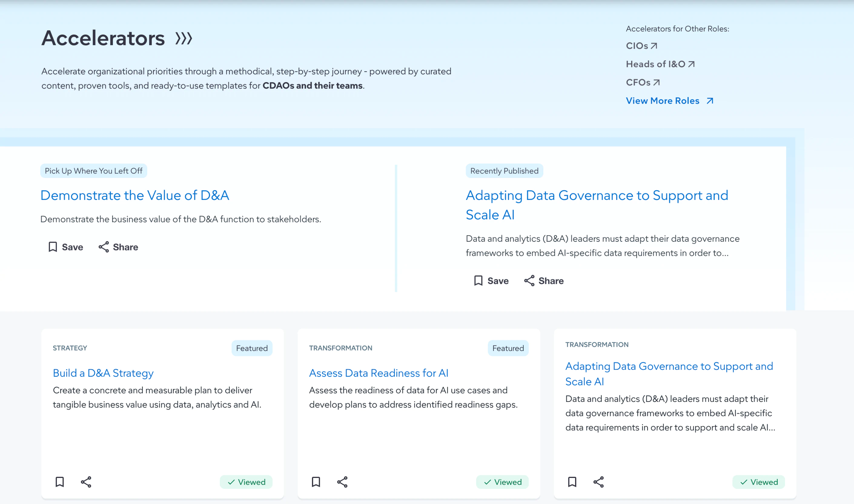This screenshot has height=504, width=854.
Task: Bookmark the Adapting Data Governance grid card
Action: click(x=572, y=482)
